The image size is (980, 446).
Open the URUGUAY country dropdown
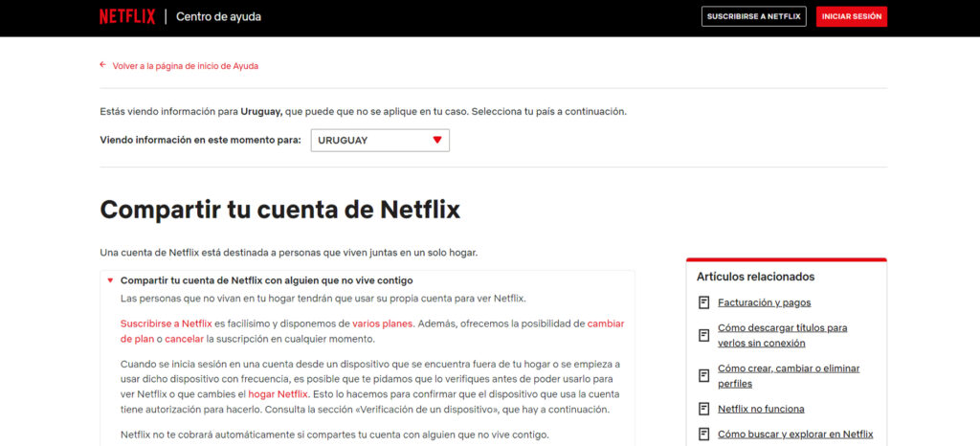[x=379, y=140]
